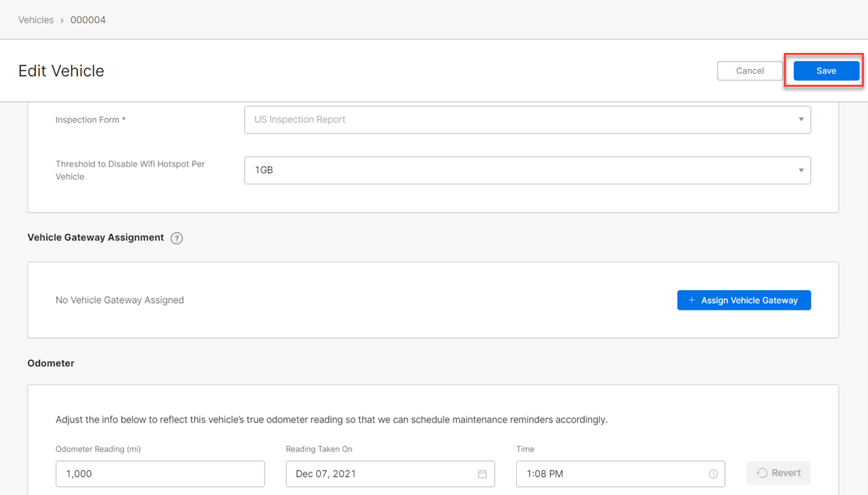Save the vehicle changes
Viewport: 868px width, 495px height.
[826, 71]
